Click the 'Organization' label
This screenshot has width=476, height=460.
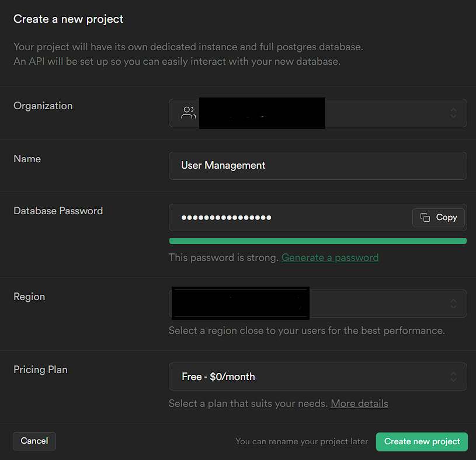click(43, 106)
